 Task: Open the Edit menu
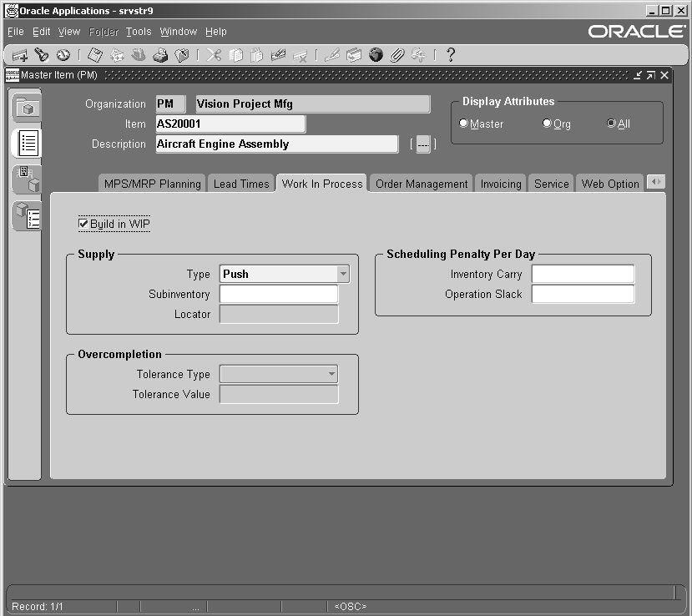click(42, 32)
